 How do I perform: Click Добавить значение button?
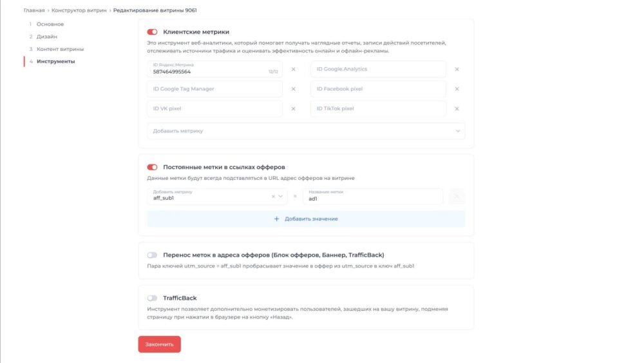pyautogui.click(x=306, y=219)
